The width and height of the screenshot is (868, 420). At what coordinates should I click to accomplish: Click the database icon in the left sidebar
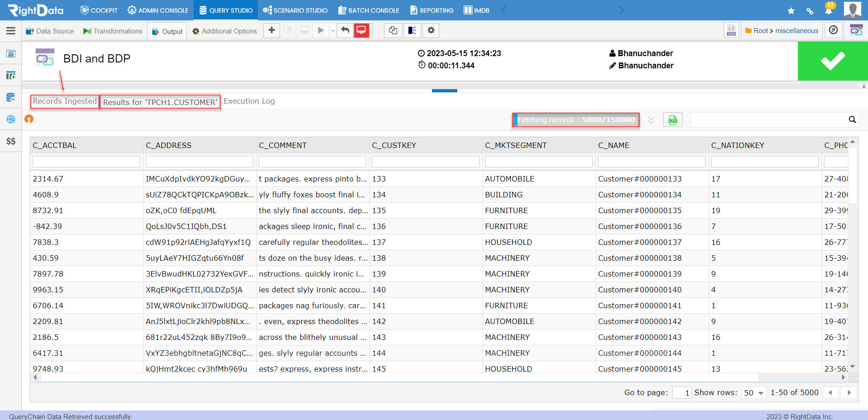11,97
